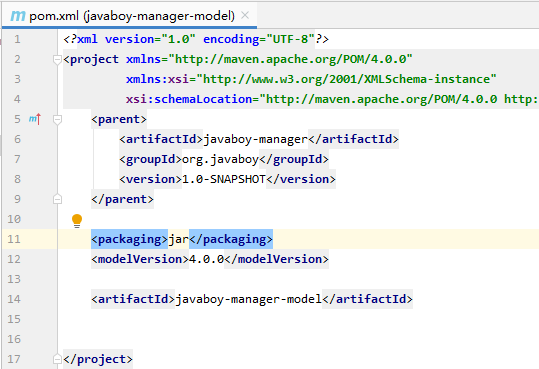This screenshot has height=369, width=539.
Task: Click line number 1 in the gutter
Action: click(x=17, y=39)
